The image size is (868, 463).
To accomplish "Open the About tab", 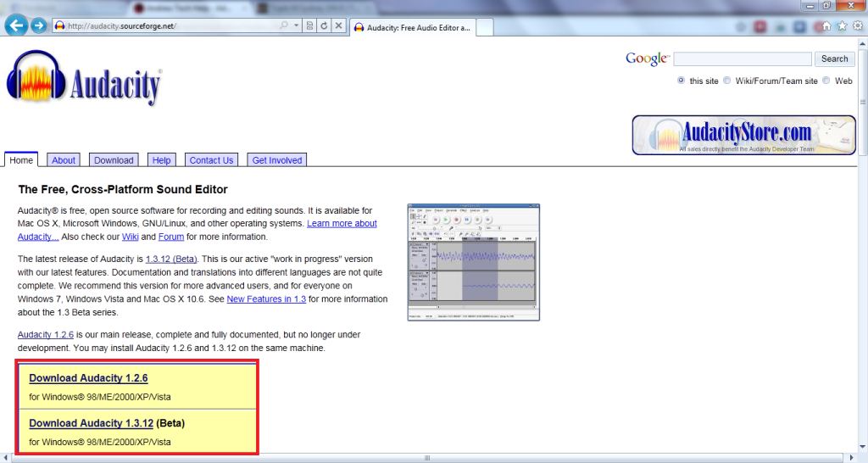I will point(64,160).
